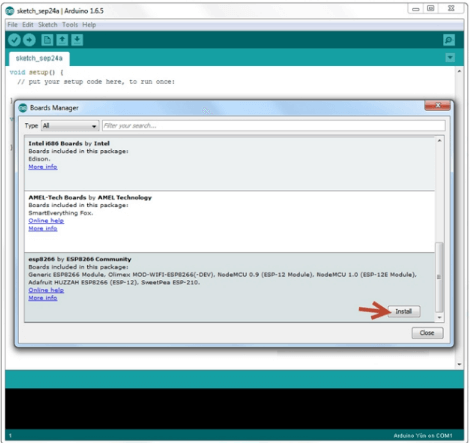Click the Open sketch icon
470x443 pixels.
tap(62, 40)
